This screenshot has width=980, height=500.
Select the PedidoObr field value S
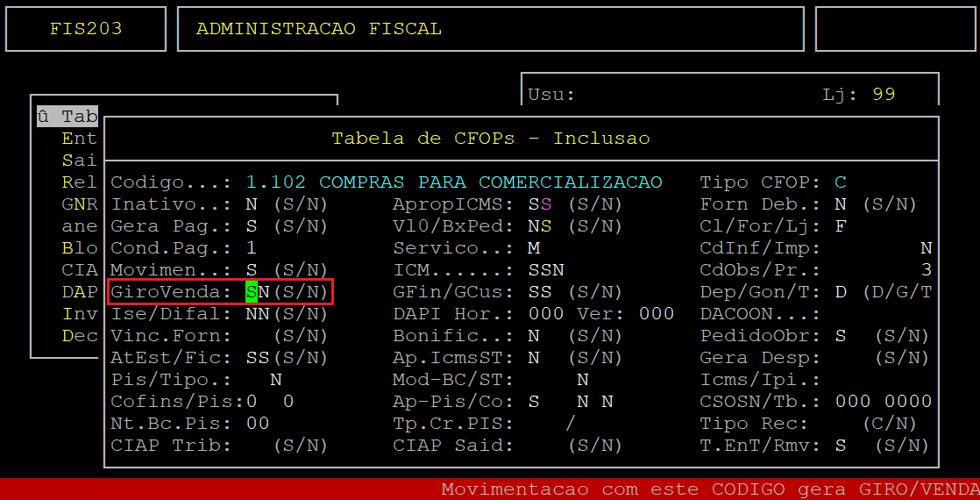coord(840,336)
